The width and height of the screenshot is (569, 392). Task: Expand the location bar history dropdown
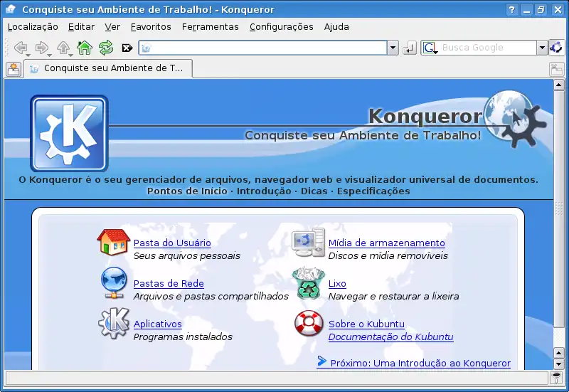click(393, 48)
